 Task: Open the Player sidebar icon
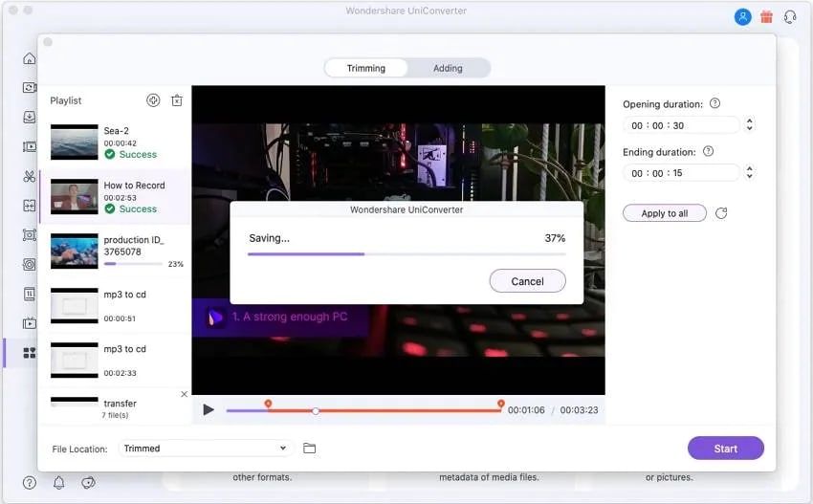[30, 294]
